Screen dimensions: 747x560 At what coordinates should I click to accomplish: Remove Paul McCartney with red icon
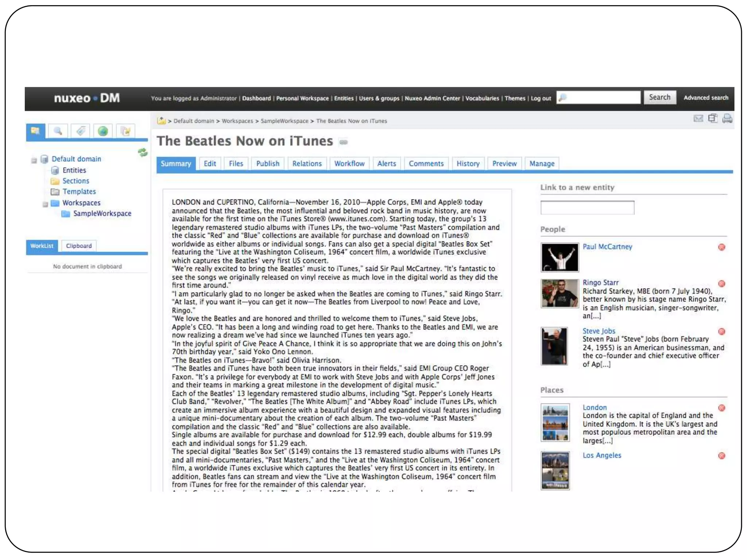pos(721,247)
